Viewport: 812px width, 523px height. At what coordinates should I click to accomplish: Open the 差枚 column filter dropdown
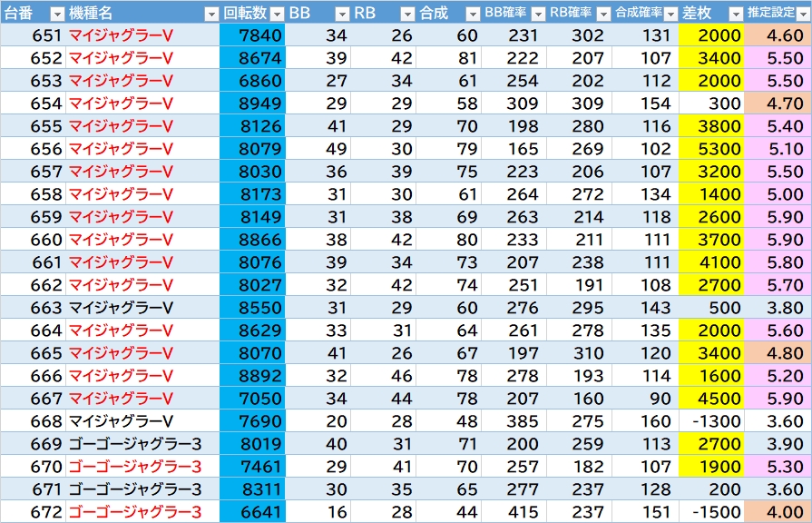click(736, 14)
